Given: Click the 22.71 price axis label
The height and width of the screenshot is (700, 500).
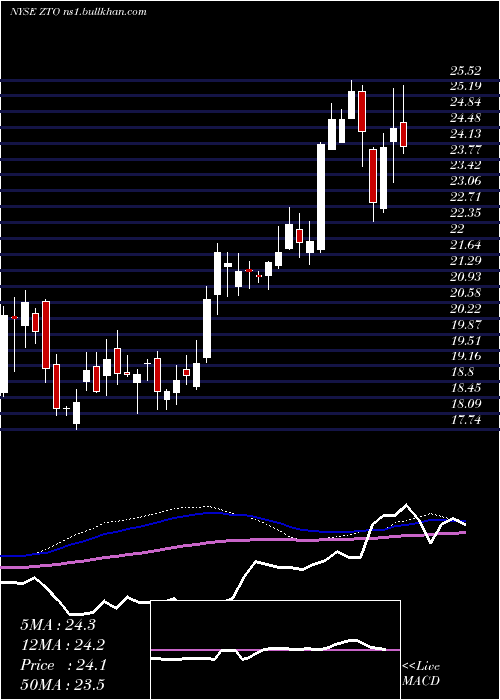Looking at the screenshot, I should (466, 197).
